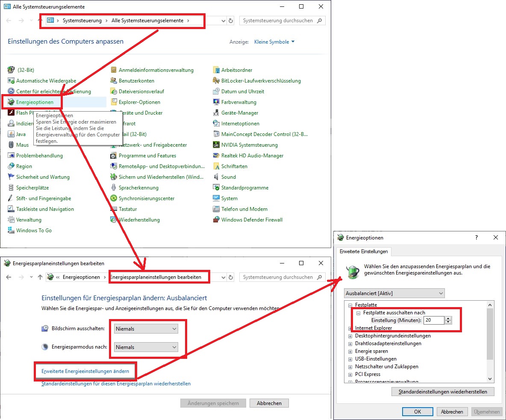
Task: Click the scroll down arrow in settings tree
Action: [x=490, y=379]
